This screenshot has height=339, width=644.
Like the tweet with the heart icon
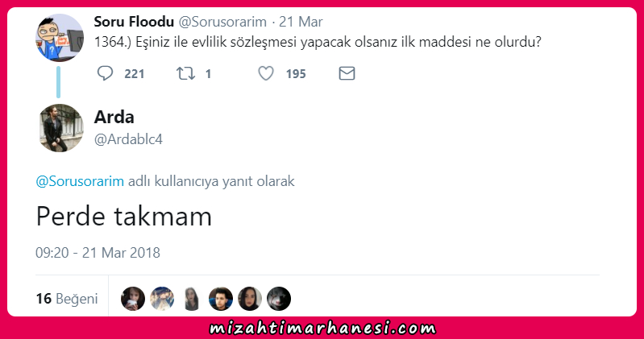pos(266,73)
